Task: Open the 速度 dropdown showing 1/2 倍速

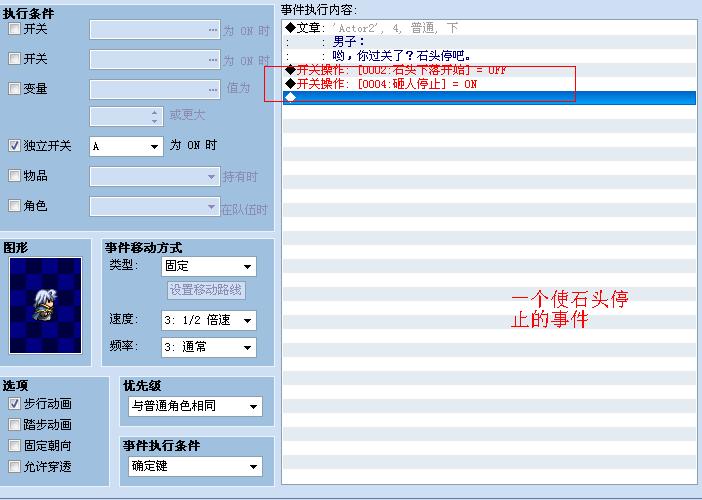Action: coord(209,320)
